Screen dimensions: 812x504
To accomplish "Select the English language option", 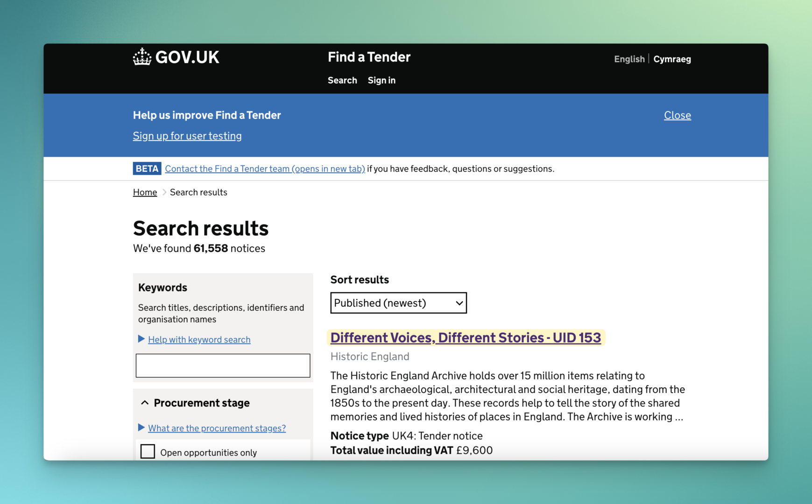I will (629, 59).
